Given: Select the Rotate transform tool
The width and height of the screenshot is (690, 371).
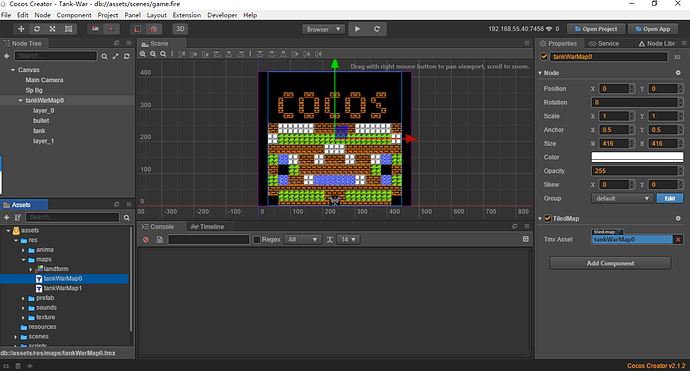Looking at the screenshot, I should [37, 29].
